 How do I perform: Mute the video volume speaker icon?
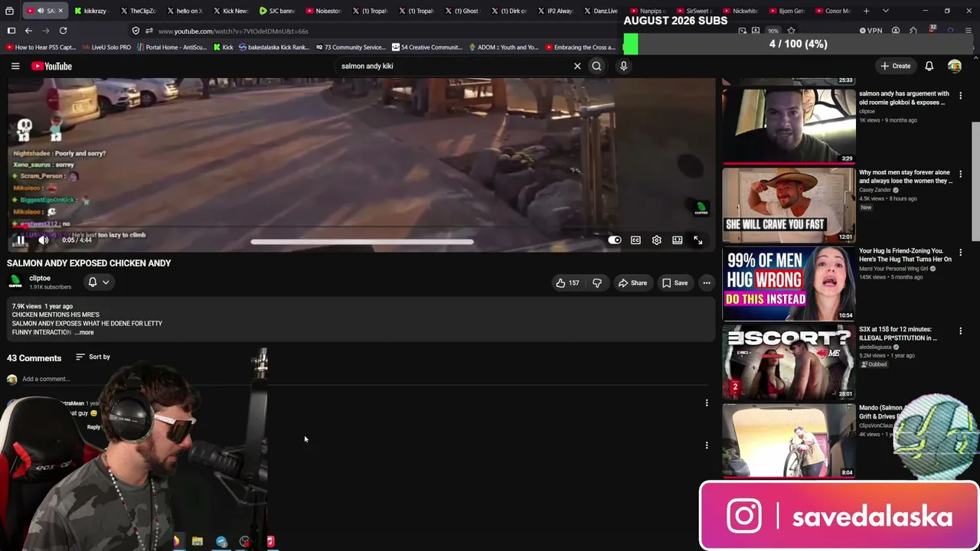click(x=44, y=240)
